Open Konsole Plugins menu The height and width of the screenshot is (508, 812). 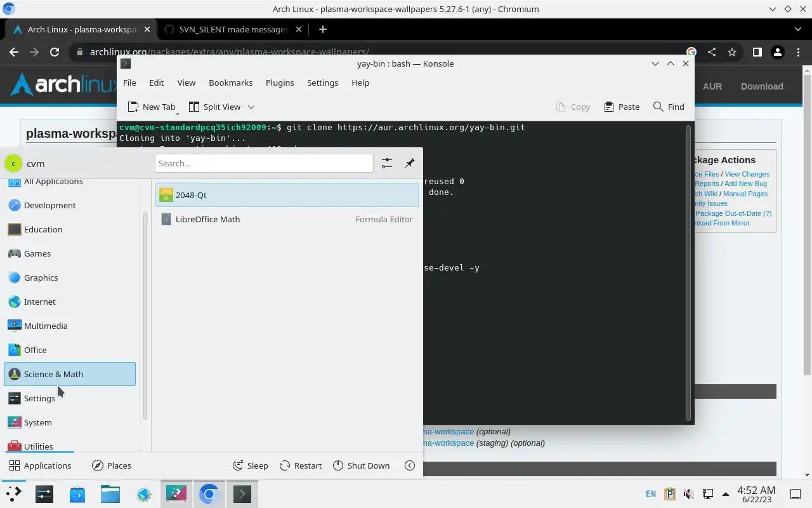[280, 83]
